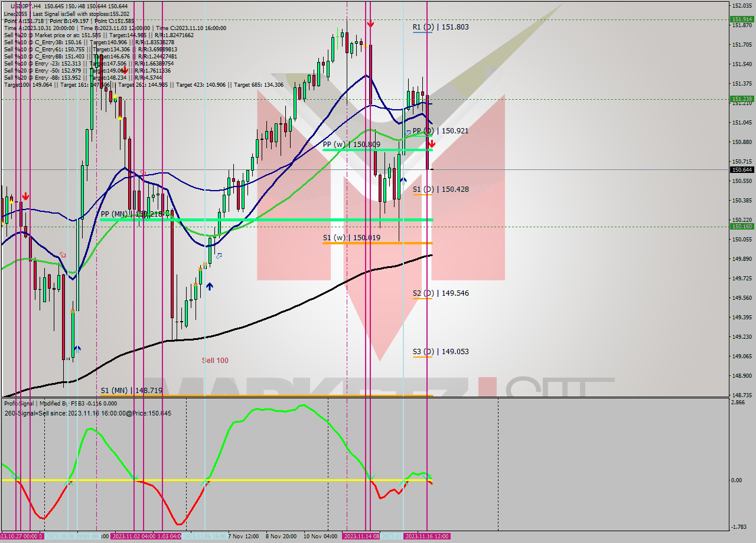This screenshot has height=543, width=756.
Task: Click the 10 Nov 04:00 time axis label
Action: click(321, 537)
